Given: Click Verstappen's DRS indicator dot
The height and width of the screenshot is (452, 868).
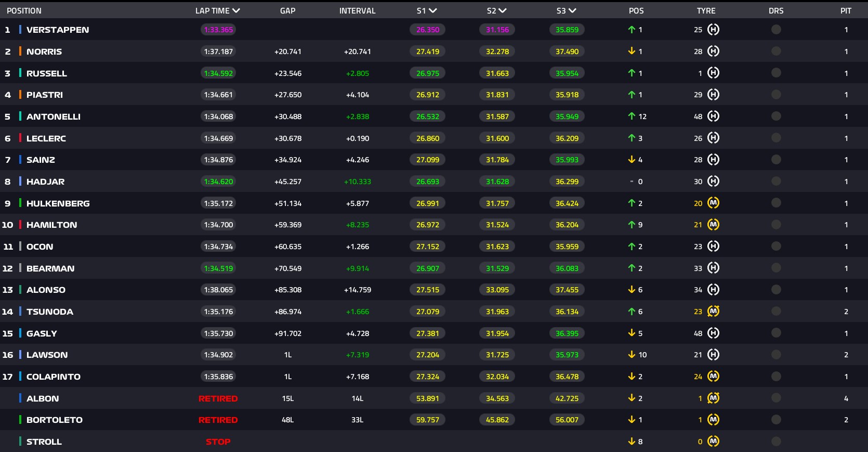Looking at the screenshot, I should coord(775,30).
